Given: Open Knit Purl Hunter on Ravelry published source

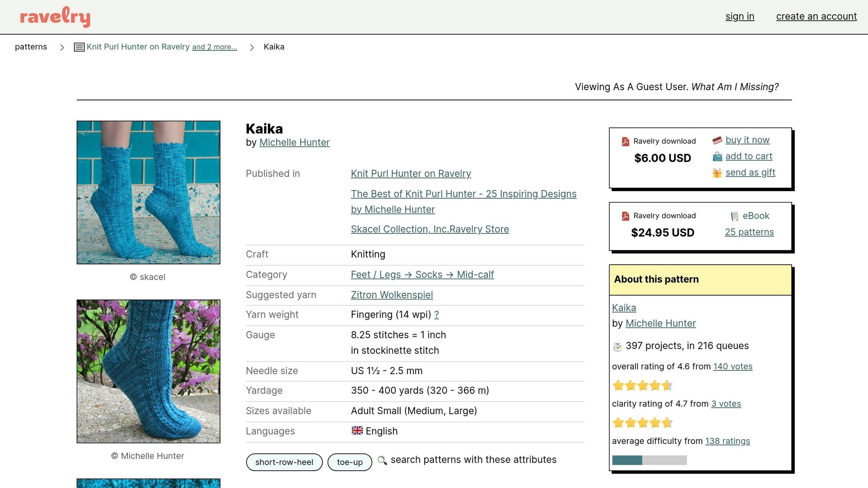Looking at the screenshot, I should [411, 174].
